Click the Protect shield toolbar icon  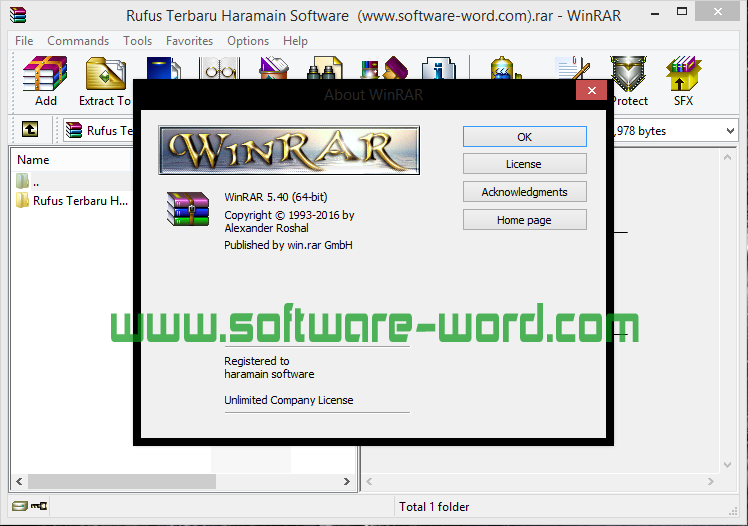[x=629, y=74]
